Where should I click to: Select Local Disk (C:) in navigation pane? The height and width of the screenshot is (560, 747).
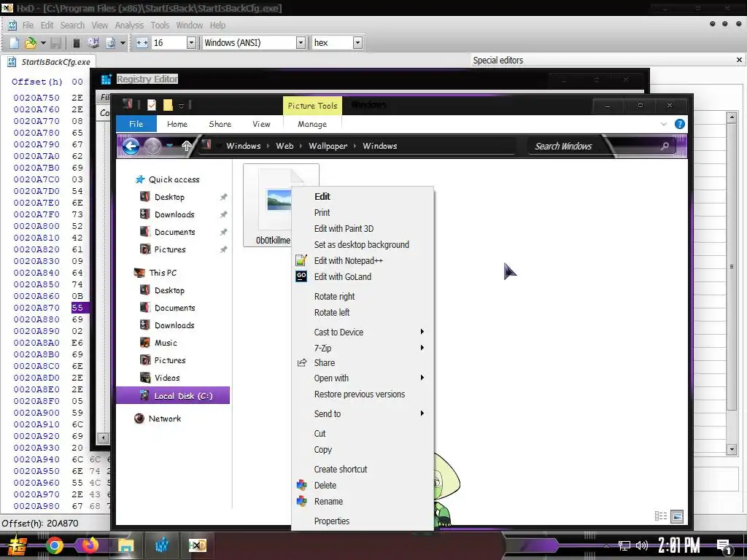(173, 396)
